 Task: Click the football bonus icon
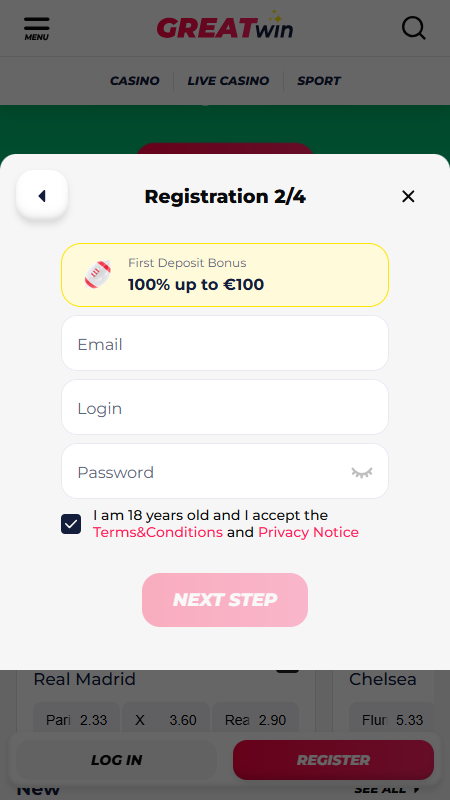pyautogui.click(x=98, y=274)
